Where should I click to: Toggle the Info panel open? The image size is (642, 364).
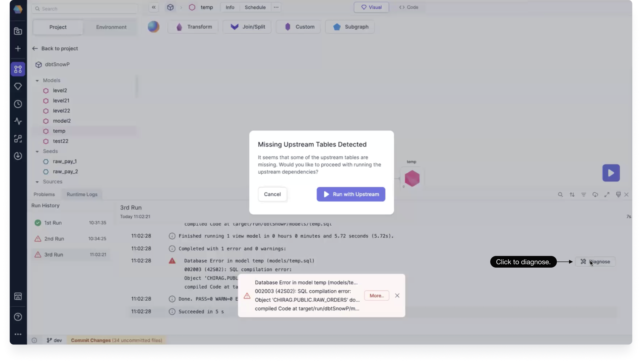pos(230,7)
